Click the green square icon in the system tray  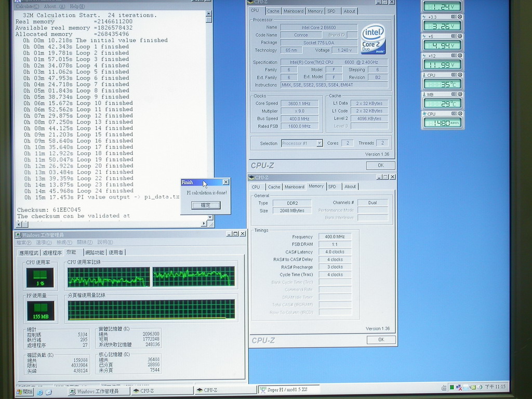click(x=452, y=387)
